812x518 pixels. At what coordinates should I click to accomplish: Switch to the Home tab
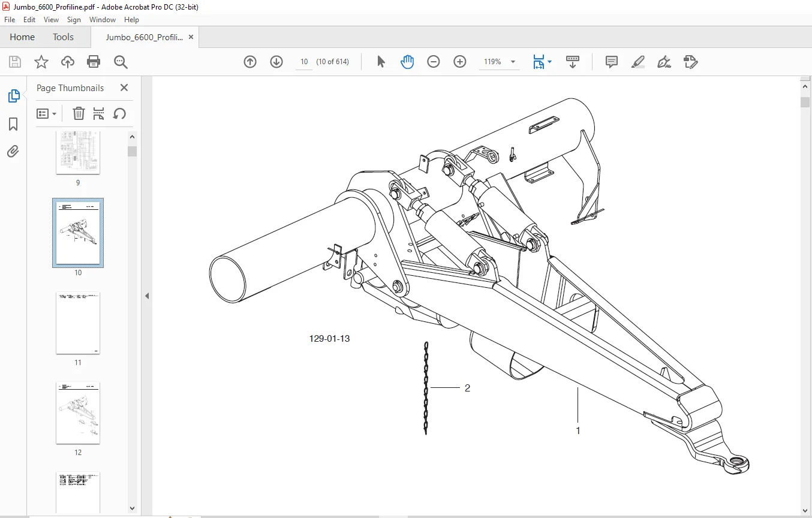(22, 37)
